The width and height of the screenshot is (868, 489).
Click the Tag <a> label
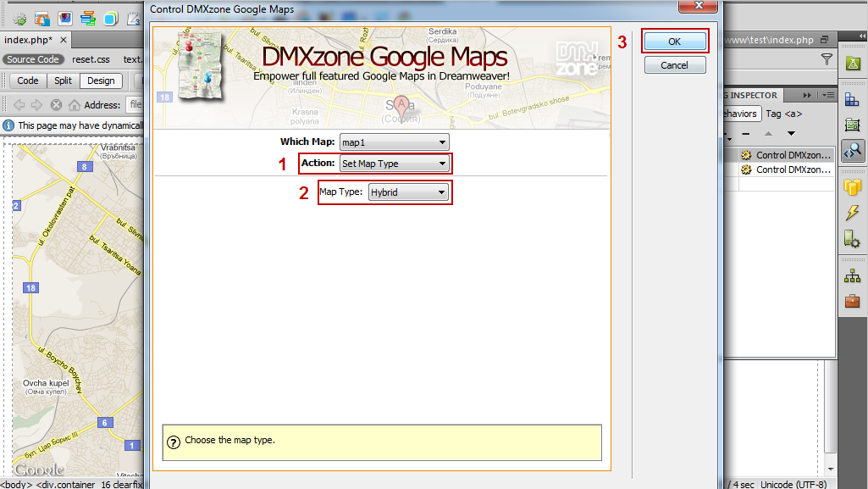point(784,114)
